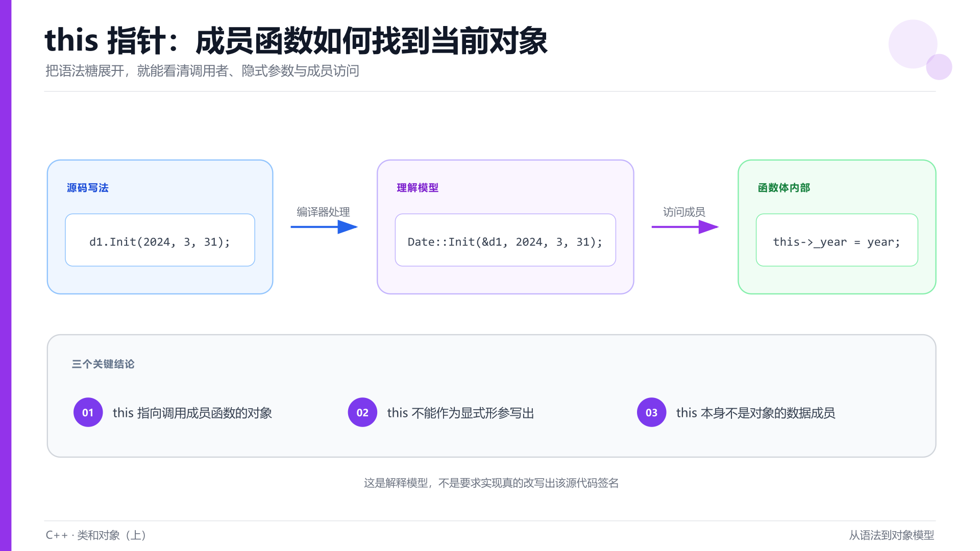Click the '编译器处理' arrow label
This screenshot has width=980, height=551.
pos(323,212)
